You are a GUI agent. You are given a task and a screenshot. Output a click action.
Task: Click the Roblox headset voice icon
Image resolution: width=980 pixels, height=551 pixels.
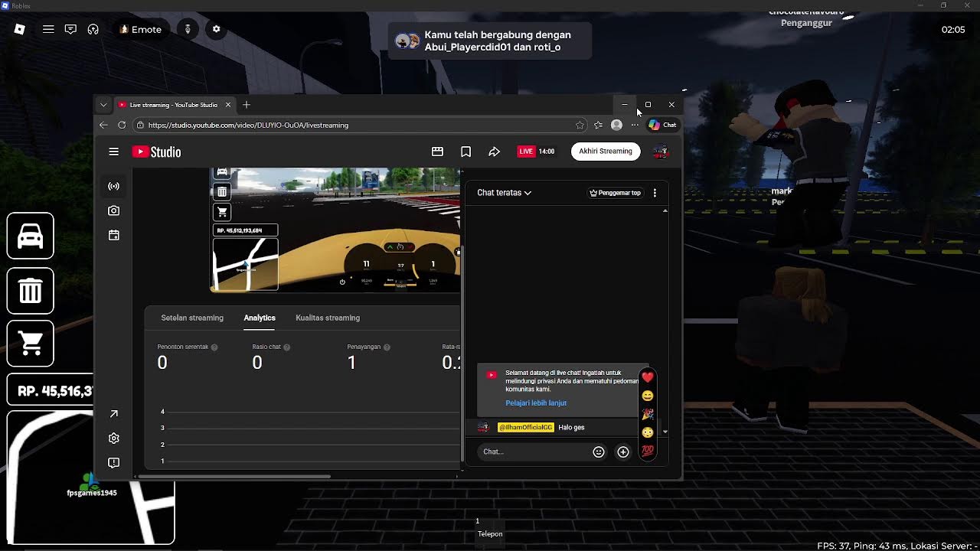(x=93, y=29)
